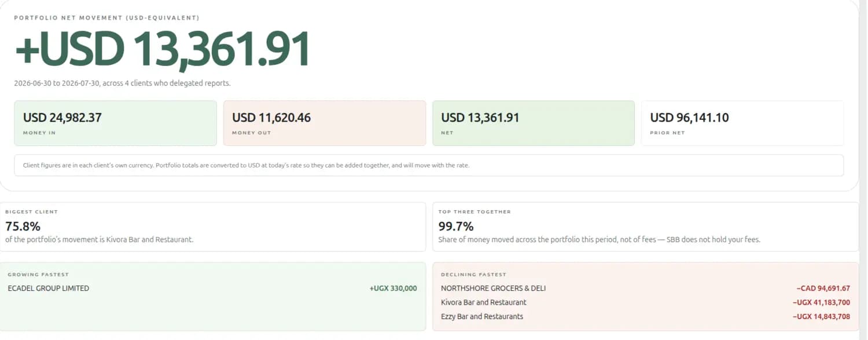Select ECADEL GROUP LIMITED in Growing Fastest
Image resolution: width=868 pixels, height=340 pixels.
coord(49,288)
